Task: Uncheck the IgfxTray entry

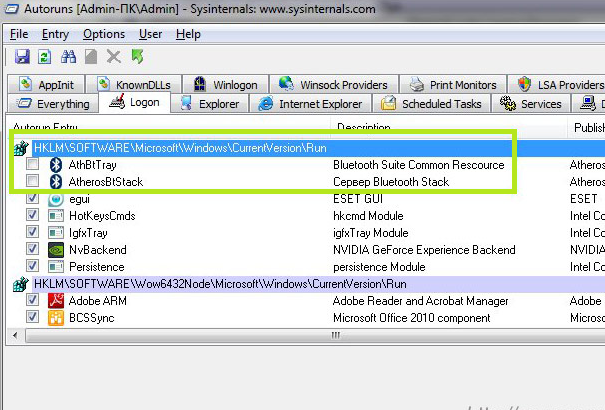Action: [32, 231]
